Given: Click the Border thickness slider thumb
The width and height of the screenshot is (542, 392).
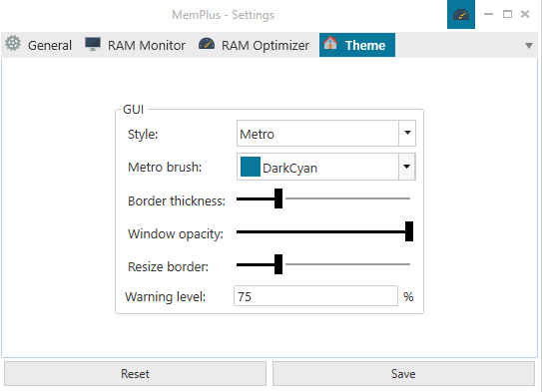Looking at the screenshot, I should coord(278,198).
